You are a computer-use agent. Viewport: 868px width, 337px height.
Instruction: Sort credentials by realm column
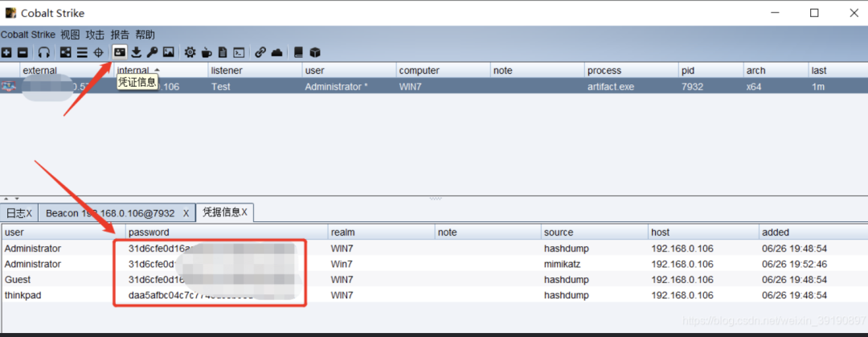click(382, 232)
